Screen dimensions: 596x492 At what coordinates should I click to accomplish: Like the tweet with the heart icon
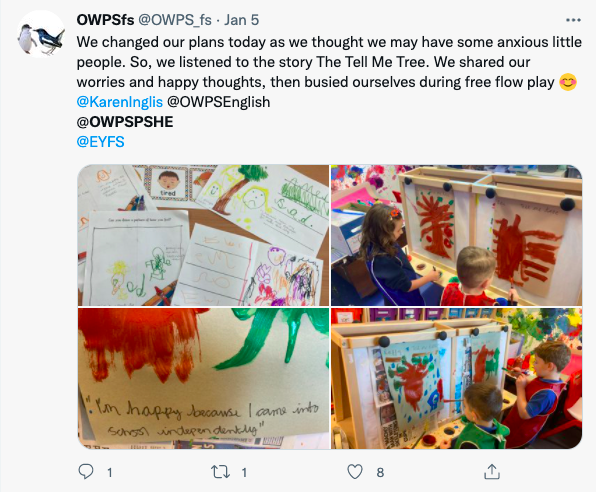tap(355, 472)
